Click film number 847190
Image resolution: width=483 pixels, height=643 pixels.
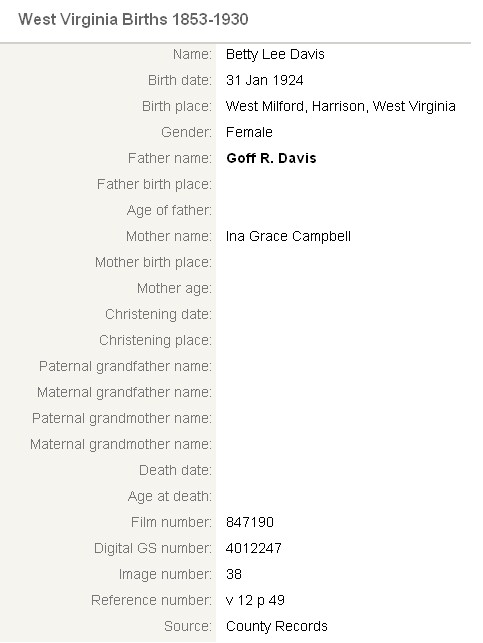pos(250,522)
